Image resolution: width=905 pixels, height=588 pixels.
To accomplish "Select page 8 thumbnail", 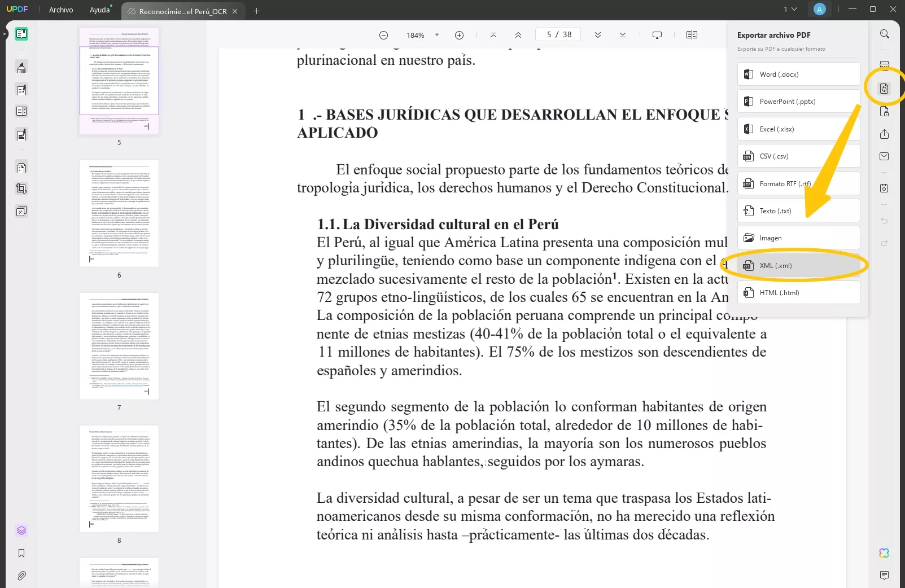I will point(119,479).
